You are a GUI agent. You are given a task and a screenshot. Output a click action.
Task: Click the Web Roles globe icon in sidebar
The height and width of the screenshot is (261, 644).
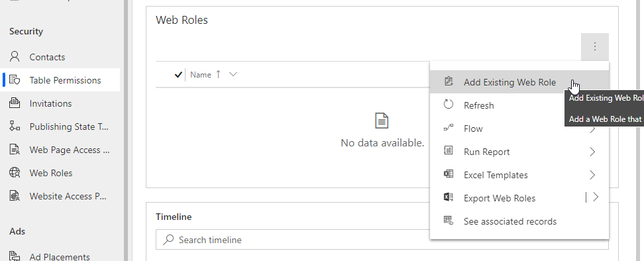pos(15,173)
